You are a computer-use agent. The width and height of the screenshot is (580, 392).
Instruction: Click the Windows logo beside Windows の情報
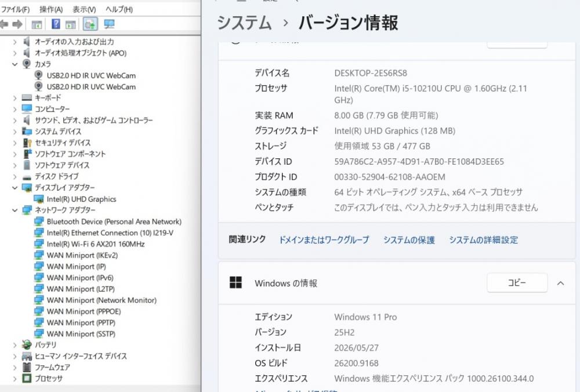pos(235,282)
